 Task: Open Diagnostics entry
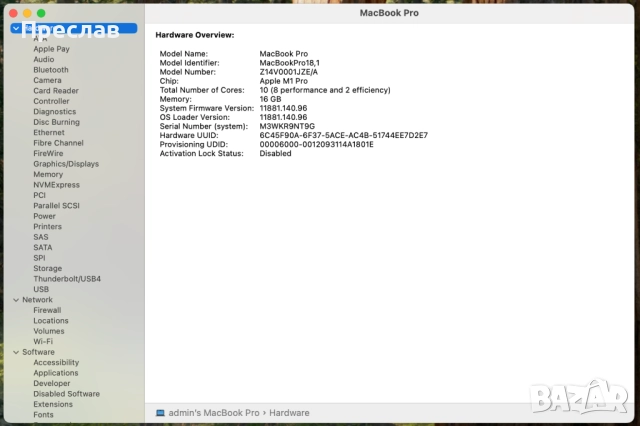coord(55,112)
